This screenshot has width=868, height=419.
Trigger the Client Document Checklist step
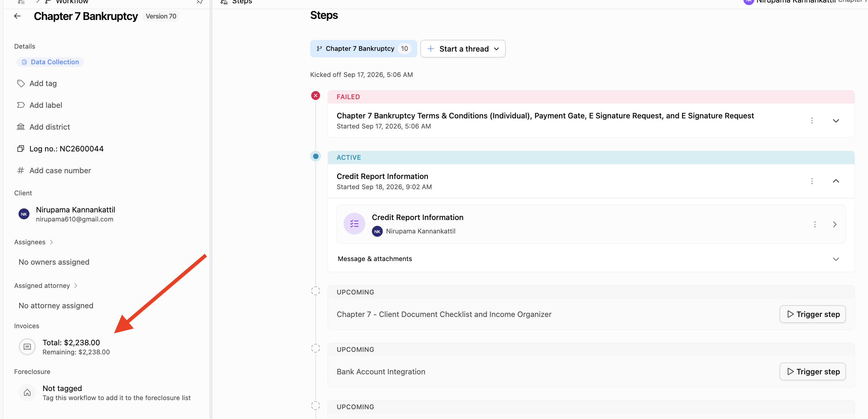point(813,314)
